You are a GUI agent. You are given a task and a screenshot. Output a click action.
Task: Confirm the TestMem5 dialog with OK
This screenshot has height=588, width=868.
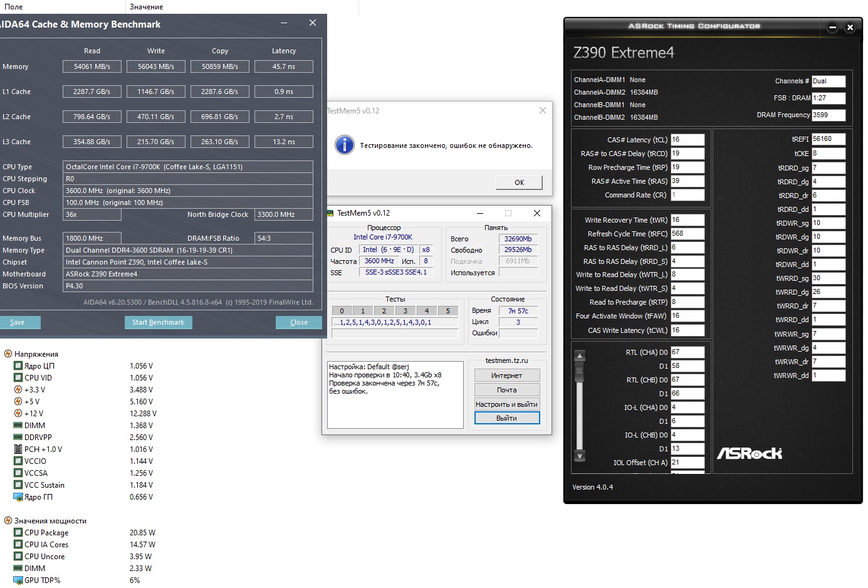click(x=519, y=182)
